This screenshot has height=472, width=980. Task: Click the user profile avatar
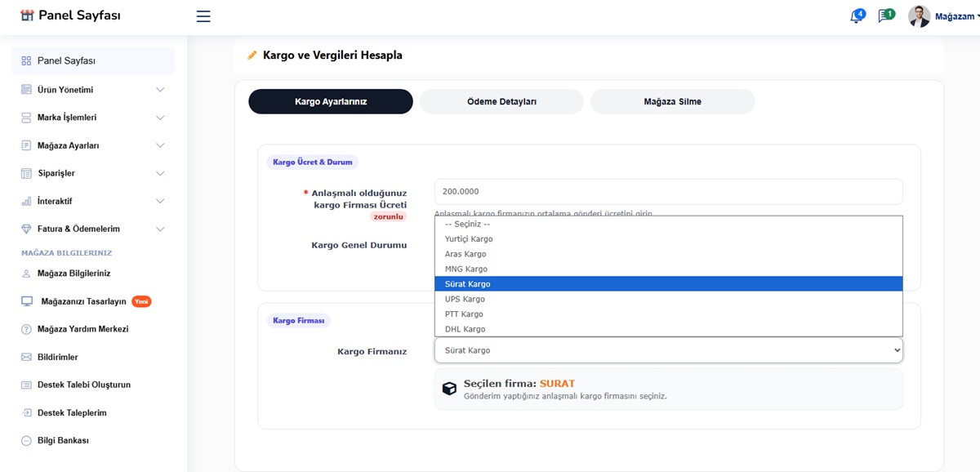click(x=919, y=16)
